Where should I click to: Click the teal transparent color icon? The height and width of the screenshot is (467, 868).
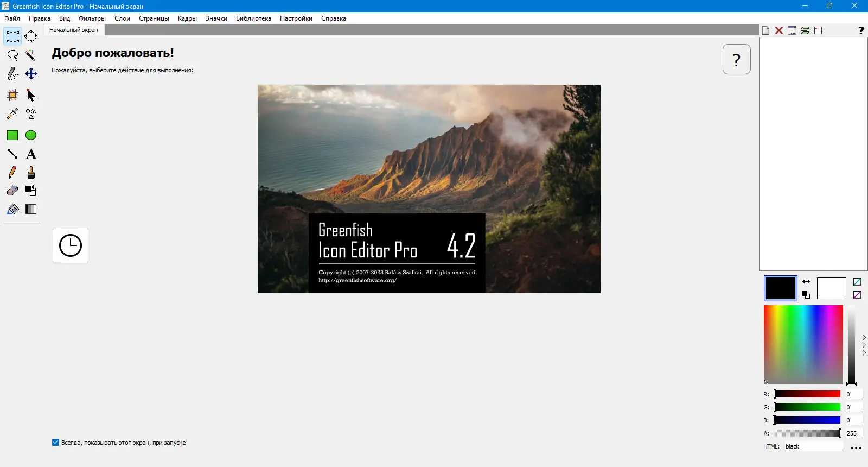(x=857, y=282)
